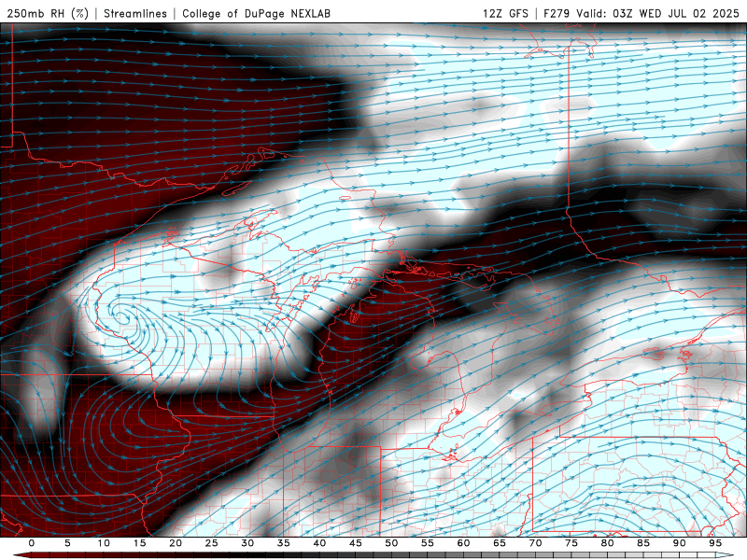Screen dimensions: 747x560
Task: Click the colorbar label '0'
Action: (x=32, y=543)
